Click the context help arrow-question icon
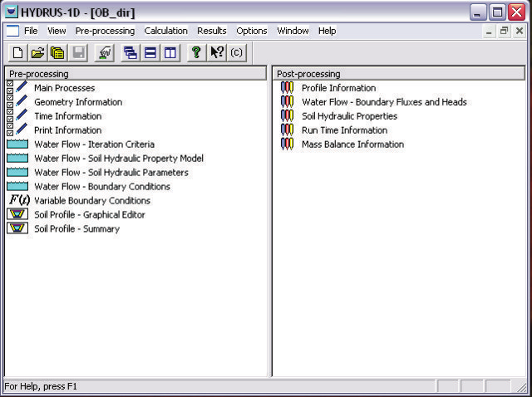 pyautogui.click(x=216, y=53)
